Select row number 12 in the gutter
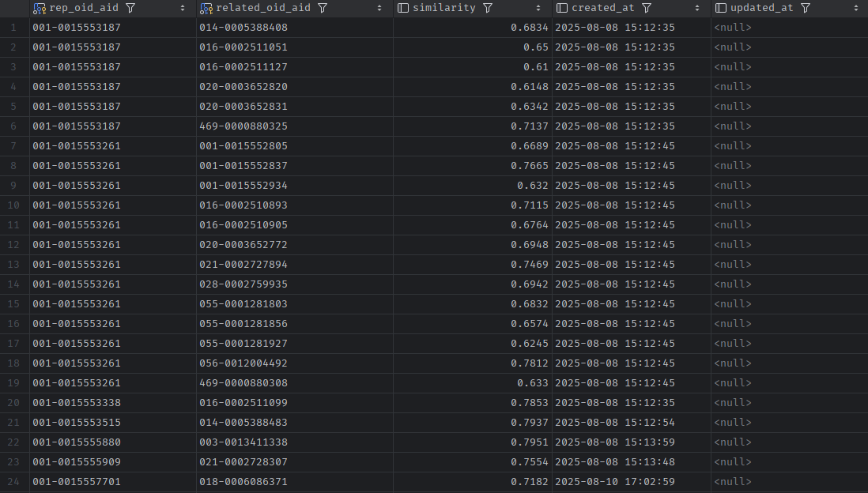 click(x=14, y=245)
